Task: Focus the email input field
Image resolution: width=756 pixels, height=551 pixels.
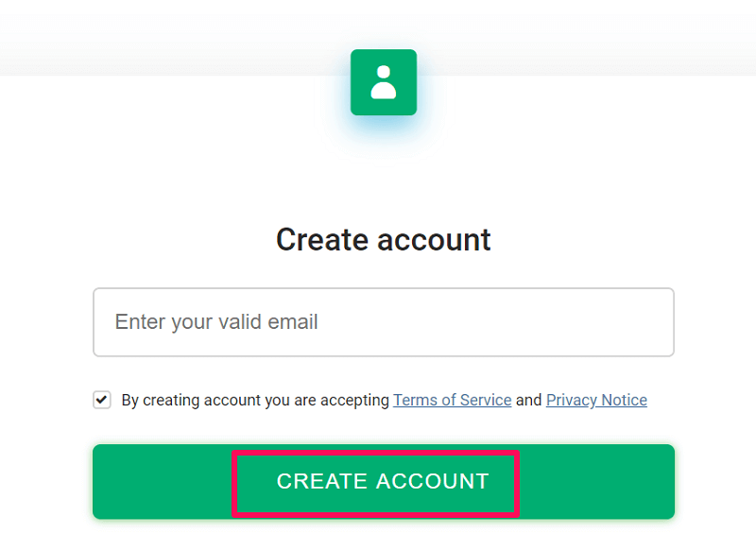Action: coord(383,322)
